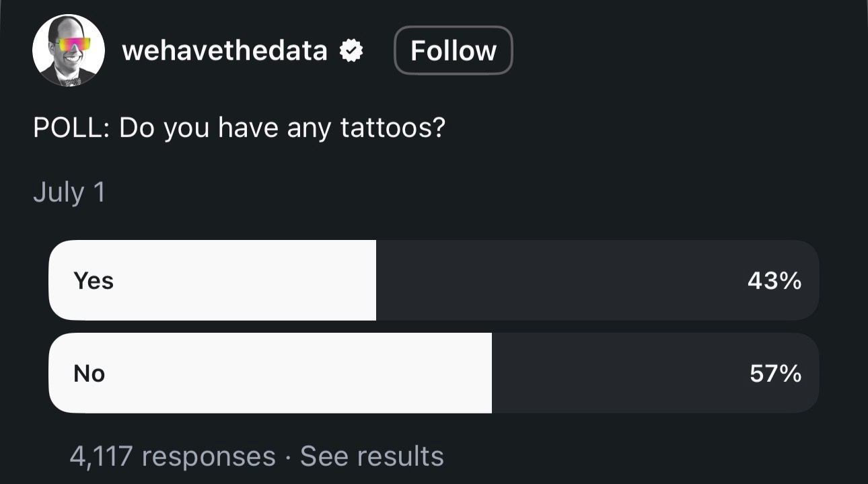Follow the wehavethedata account
The height and width of the screenshot is (484, 868).
[453, 50]
